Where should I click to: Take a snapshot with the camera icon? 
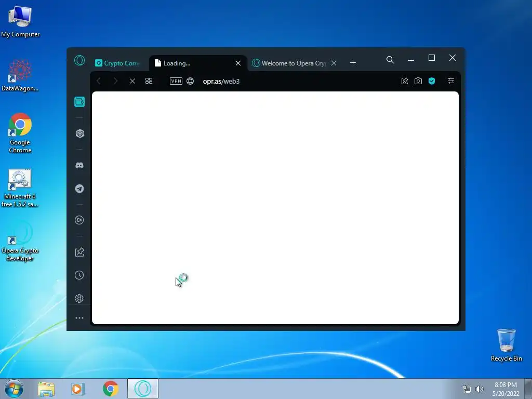(418, 81)
